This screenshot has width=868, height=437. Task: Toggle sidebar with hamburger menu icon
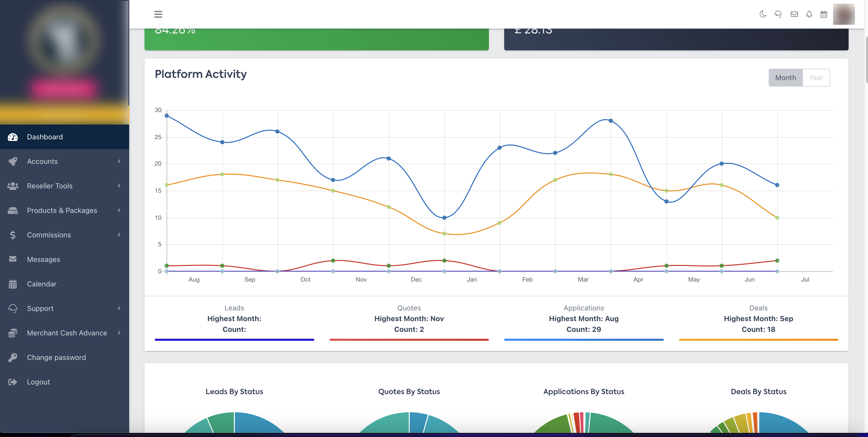[158, 14]
